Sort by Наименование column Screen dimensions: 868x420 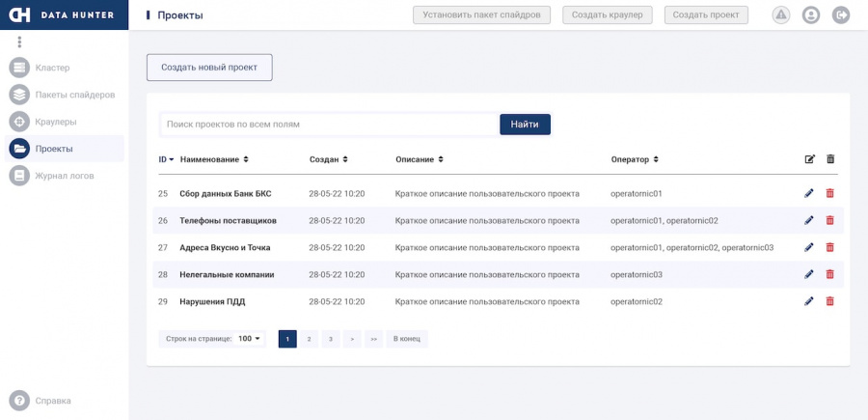[214, 159]
